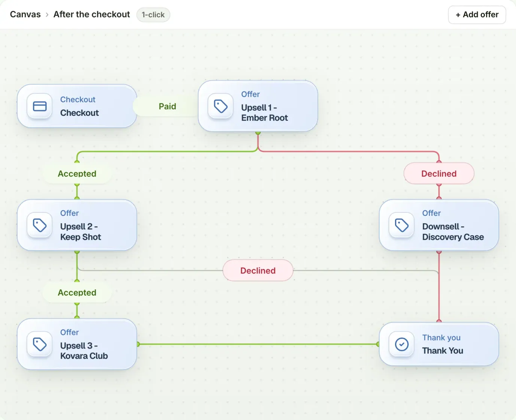Click the Checkout node card icon
Image resolution: width=516 pixels, height=420 pixels.
[40, 106]
